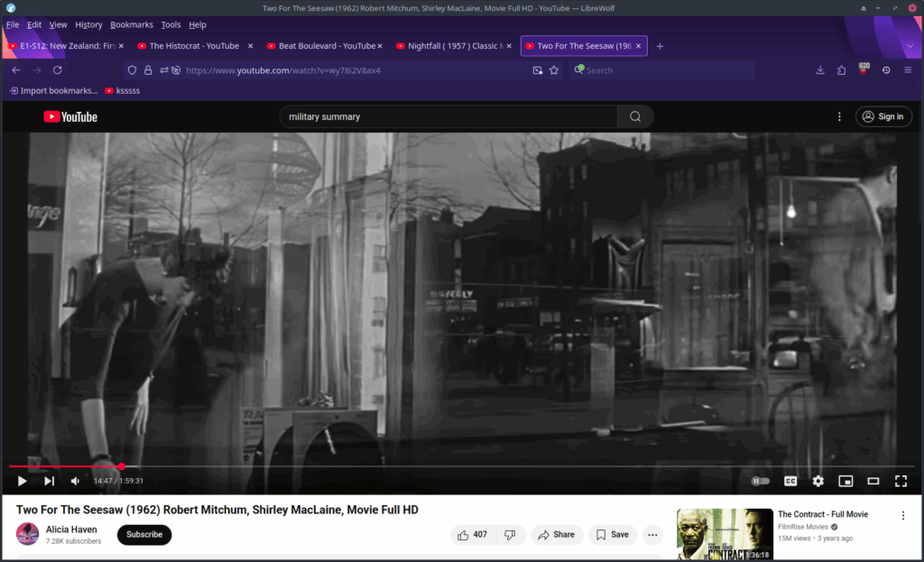Share this video
Viewport: 924px width, 562px height.
[557, 534]
